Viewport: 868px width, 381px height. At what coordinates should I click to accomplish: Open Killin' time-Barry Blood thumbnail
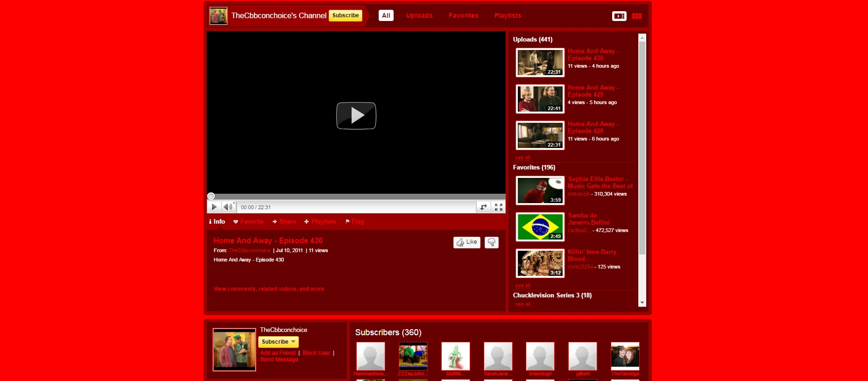(540, 263)
